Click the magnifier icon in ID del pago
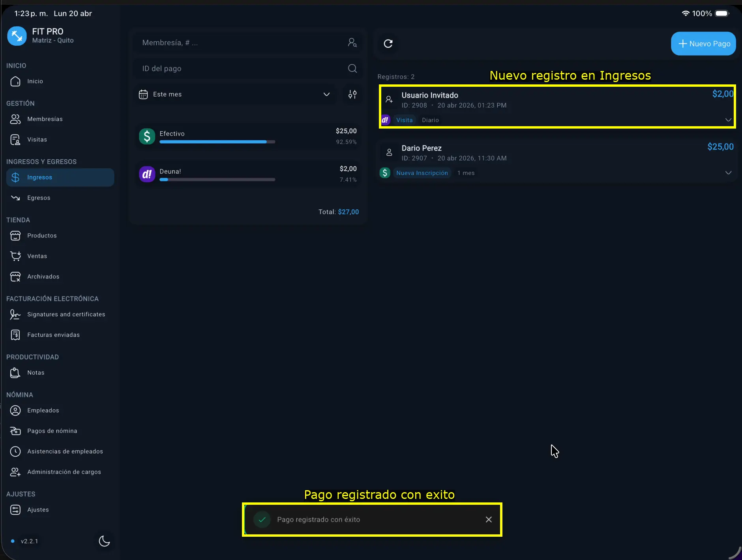 [352, 69]
